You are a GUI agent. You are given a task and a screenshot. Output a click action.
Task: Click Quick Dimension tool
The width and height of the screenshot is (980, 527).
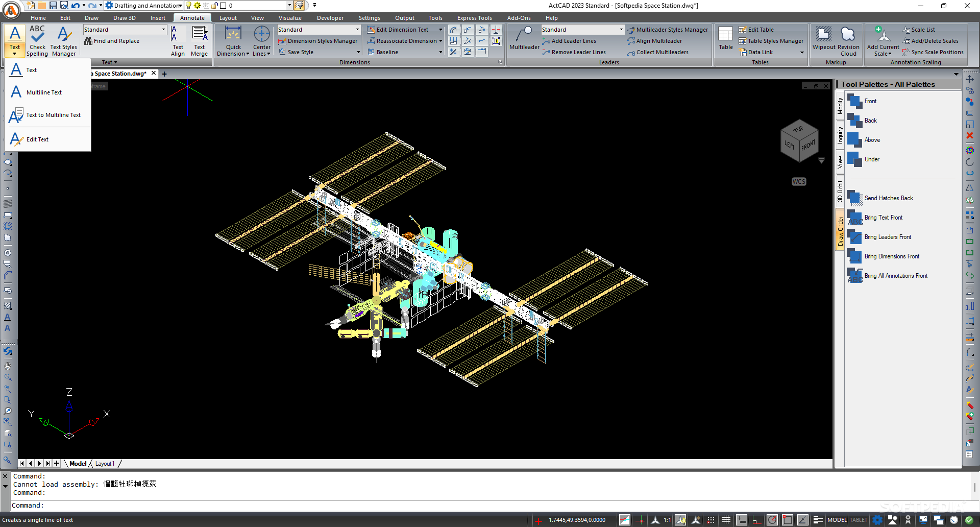pos(233,41)
